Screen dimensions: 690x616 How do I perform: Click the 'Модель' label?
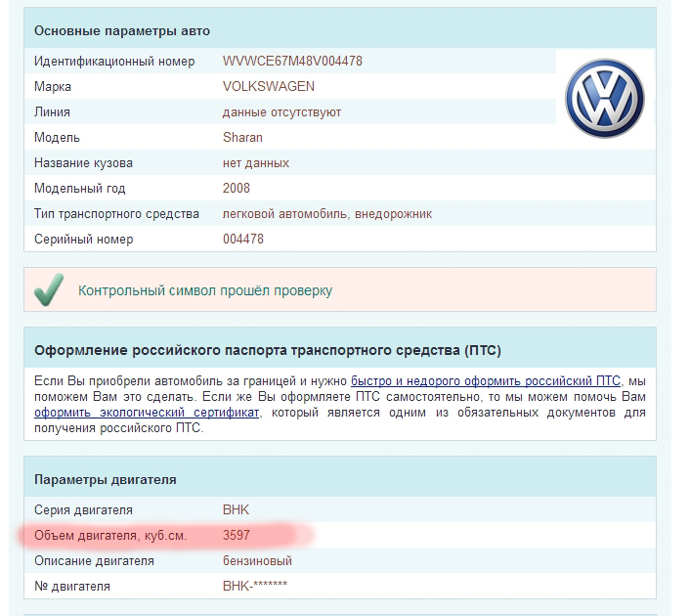point(57,138)
